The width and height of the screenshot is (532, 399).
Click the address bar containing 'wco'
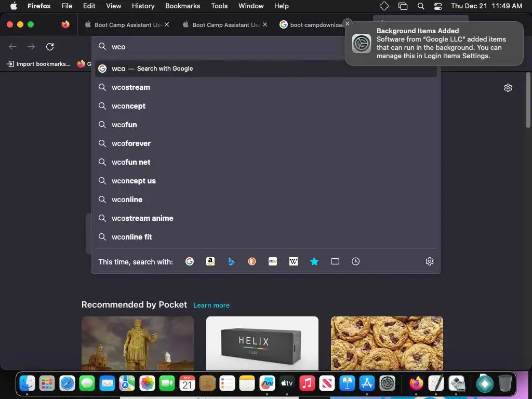(x=220, y=46)
